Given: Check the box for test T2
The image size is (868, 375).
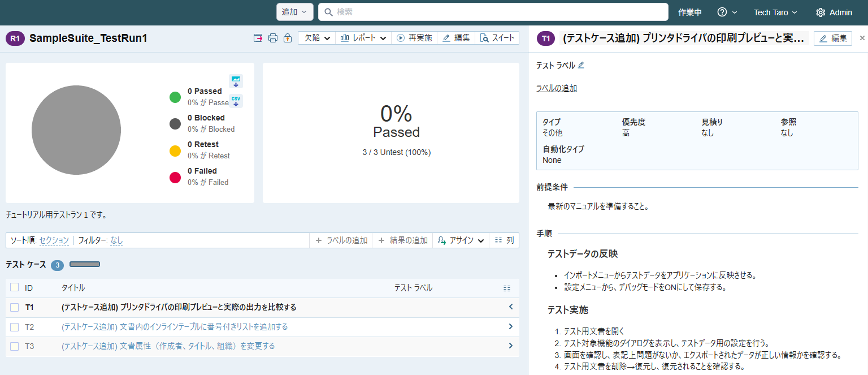Looking at the screenshot, I should [15, 327].
